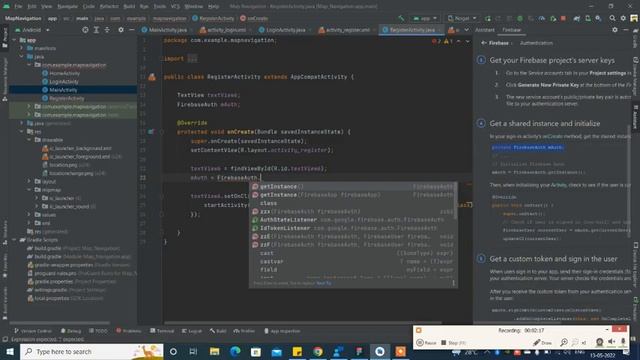The width and height of the screenshot is (640, 360).
Task: Open Logcat tool window
Action: pyautogui.click(x=192, y=331)
